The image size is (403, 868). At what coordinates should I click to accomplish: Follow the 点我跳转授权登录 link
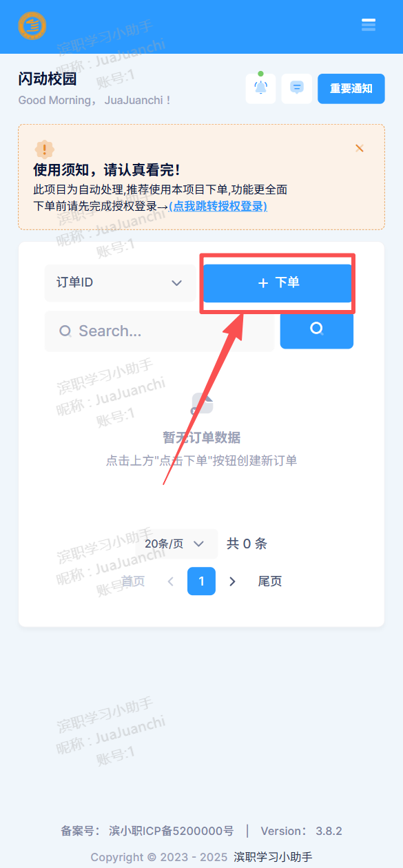218,206
